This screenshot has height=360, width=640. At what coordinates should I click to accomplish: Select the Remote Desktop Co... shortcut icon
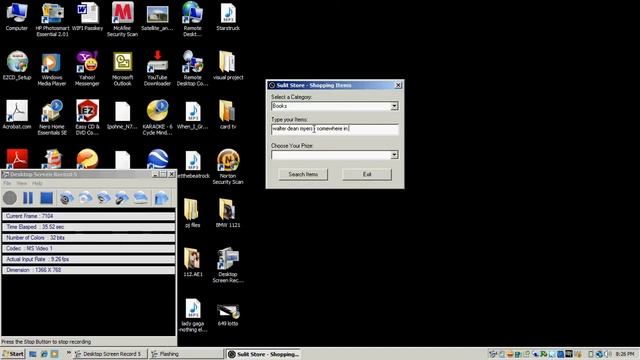tap(192, 69)
